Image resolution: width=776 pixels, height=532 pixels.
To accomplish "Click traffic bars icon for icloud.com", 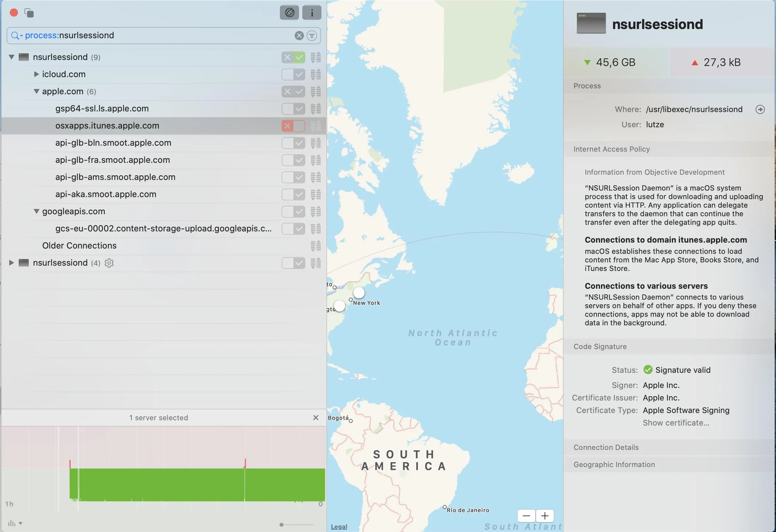I will click(x=315, y=74).
